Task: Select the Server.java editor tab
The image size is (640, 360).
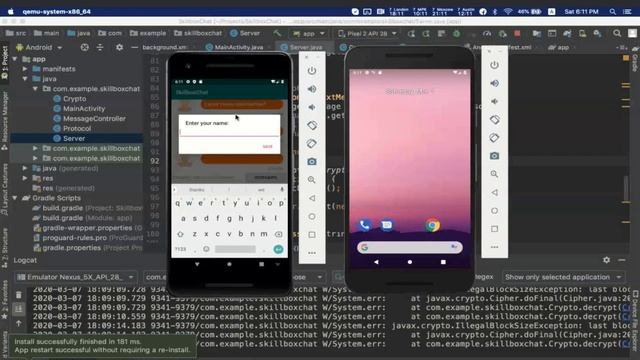Action: pos(302,47)
